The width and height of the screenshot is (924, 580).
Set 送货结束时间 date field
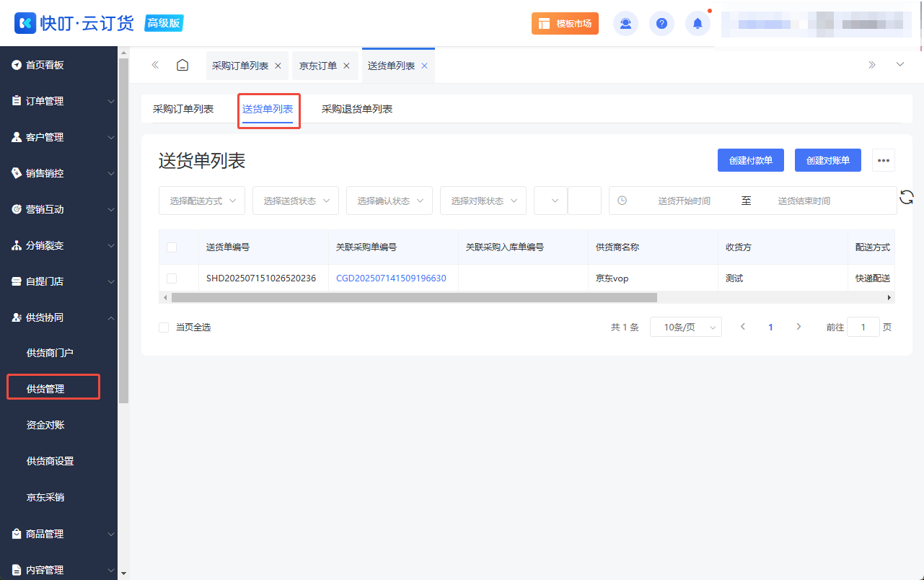click(804, 201)
